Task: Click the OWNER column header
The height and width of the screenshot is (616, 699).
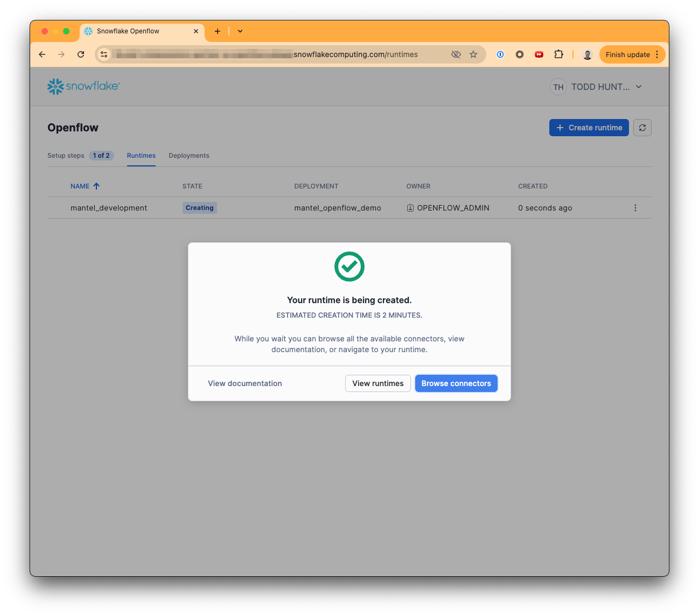Action: click(x=418, y=186)
